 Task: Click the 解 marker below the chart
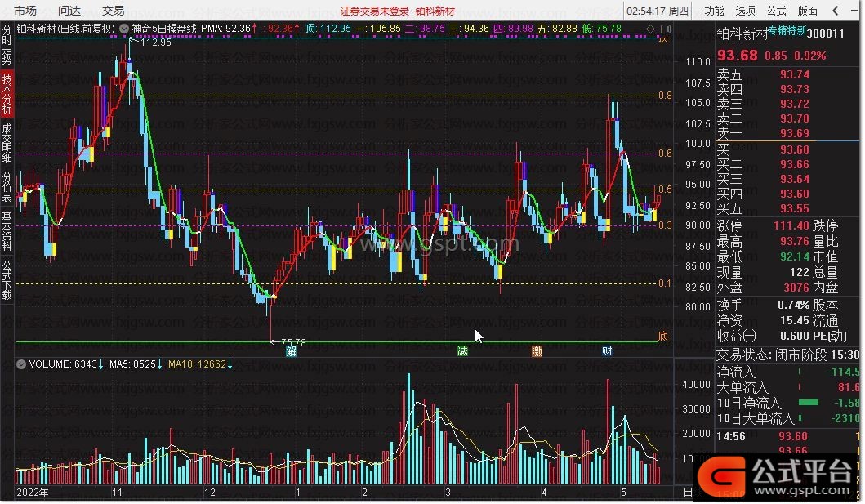(x=292, y=351)
